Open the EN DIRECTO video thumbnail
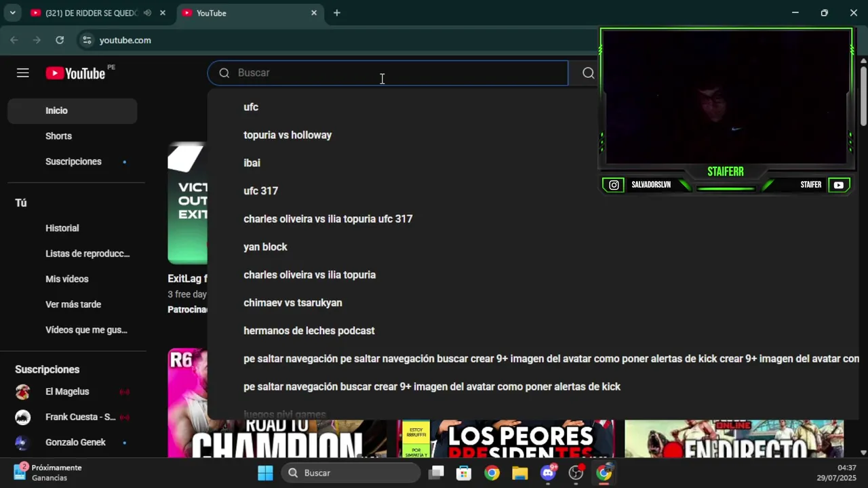 coord(734,439)
